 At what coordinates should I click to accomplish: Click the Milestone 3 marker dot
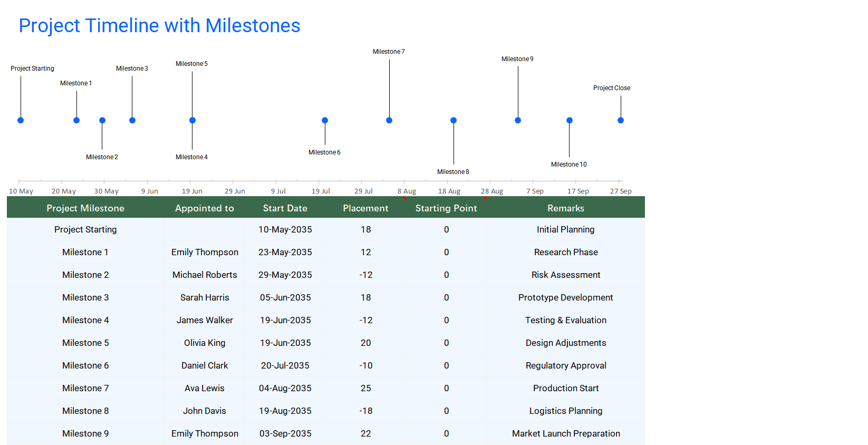(x=132, y=120)
